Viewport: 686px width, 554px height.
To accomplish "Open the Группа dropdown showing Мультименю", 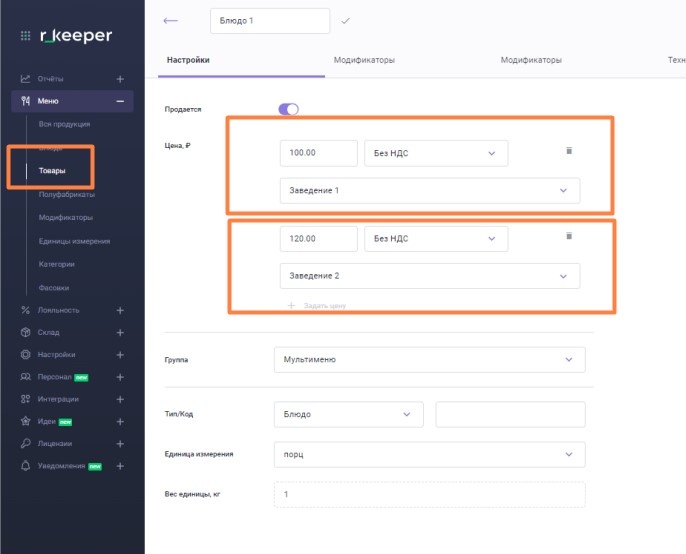I will pyautogui.click(x=430, y=360).
